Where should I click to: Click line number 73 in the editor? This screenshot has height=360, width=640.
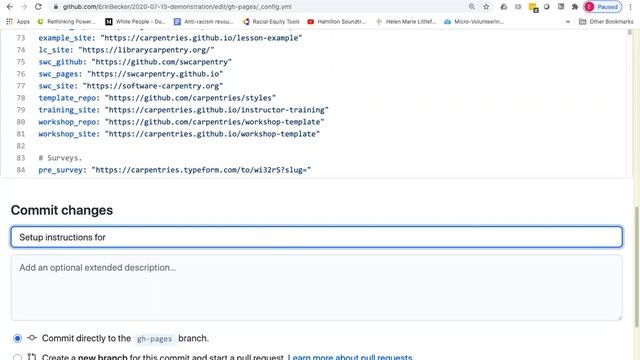point(20,38)
